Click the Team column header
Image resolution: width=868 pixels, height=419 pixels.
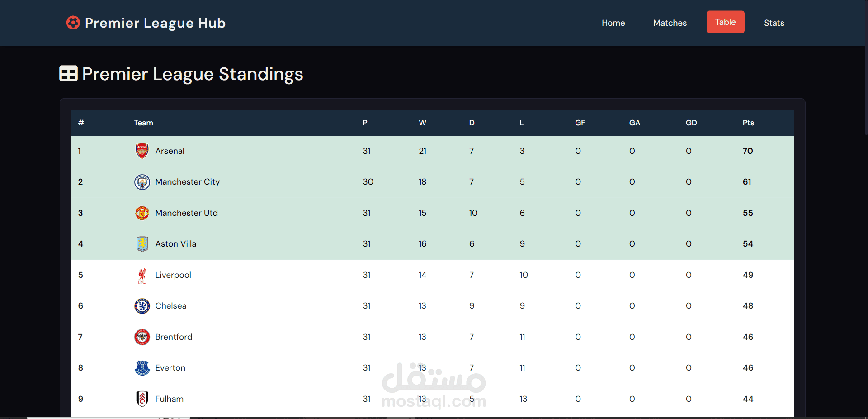tap(143, 123)
